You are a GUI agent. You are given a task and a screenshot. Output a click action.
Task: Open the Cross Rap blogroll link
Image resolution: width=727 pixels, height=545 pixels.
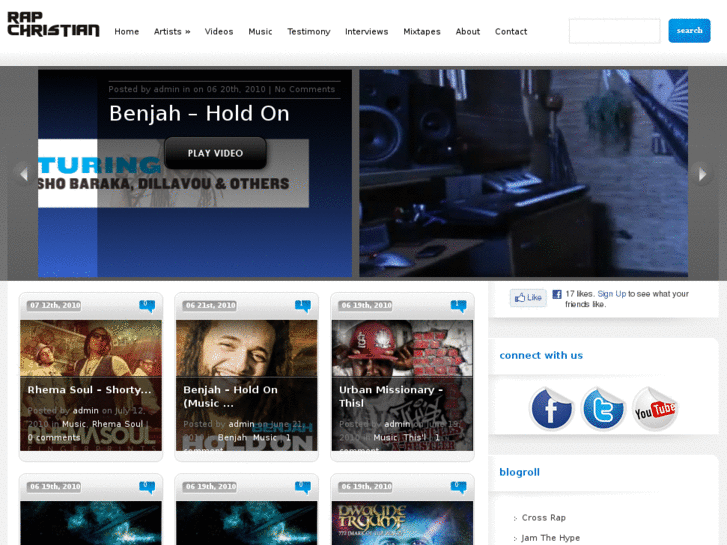click(543, 518)
